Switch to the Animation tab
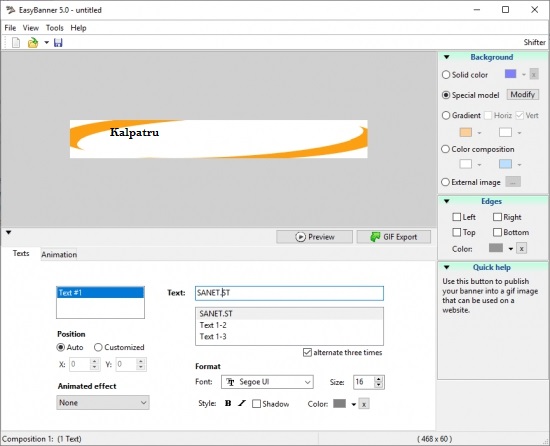The width and height of the screenshot is (550, 446). pos(59,255)
